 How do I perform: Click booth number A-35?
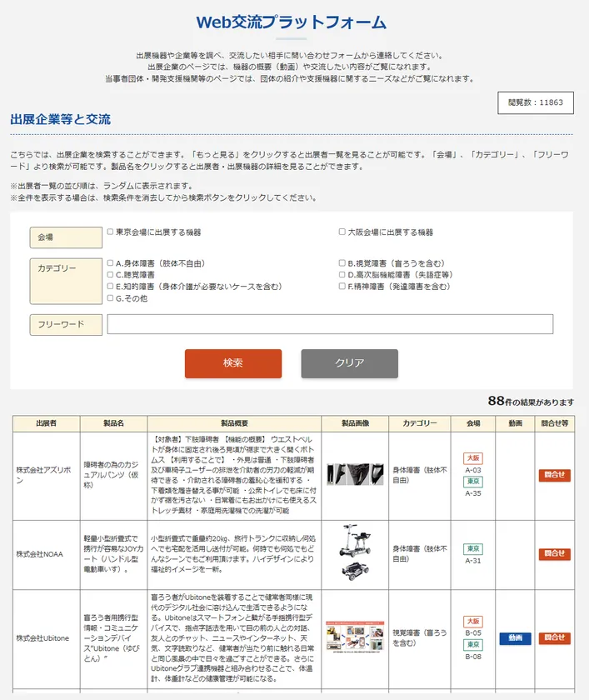[x=473, y=493]
